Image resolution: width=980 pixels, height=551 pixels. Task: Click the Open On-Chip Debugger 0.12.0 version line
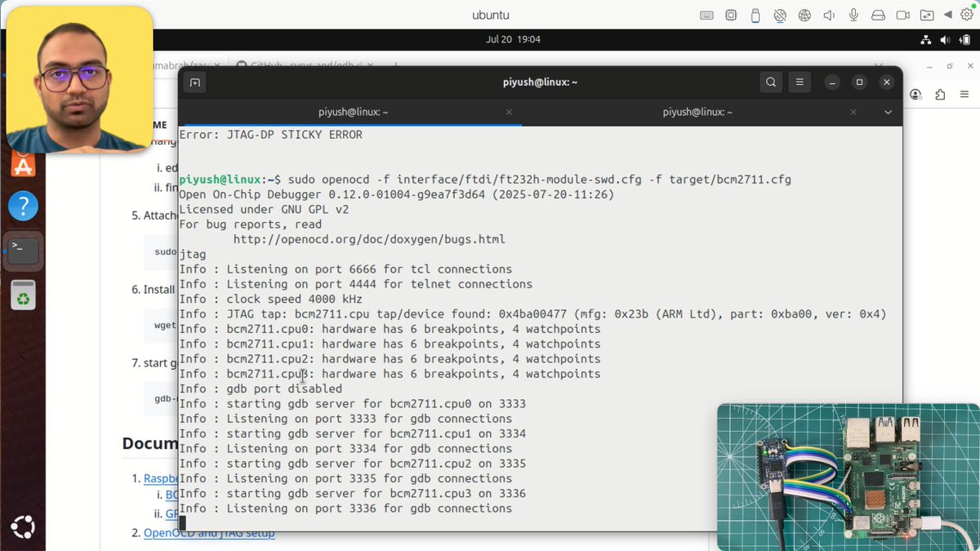[x=396, y=194]
